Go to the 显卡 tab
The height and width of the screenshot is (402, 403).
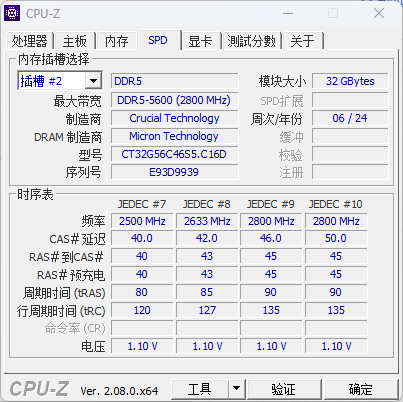[x=200, y=41]
